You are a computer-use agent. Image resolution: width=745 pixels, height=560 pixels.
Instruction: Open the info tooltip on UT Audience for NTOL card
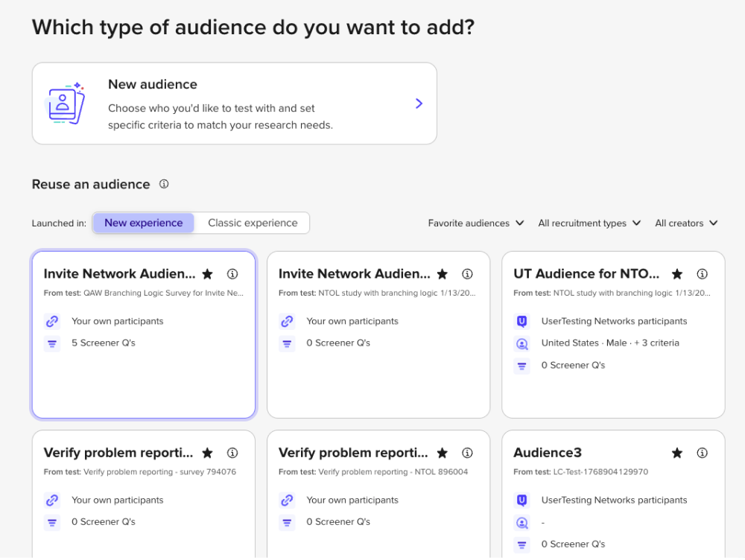tap(702, 273)
